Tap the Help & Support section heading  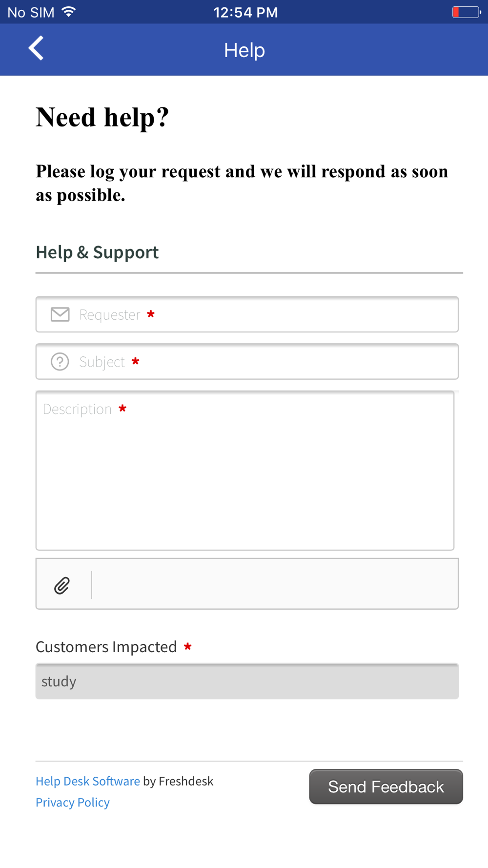tap(97, 252)
